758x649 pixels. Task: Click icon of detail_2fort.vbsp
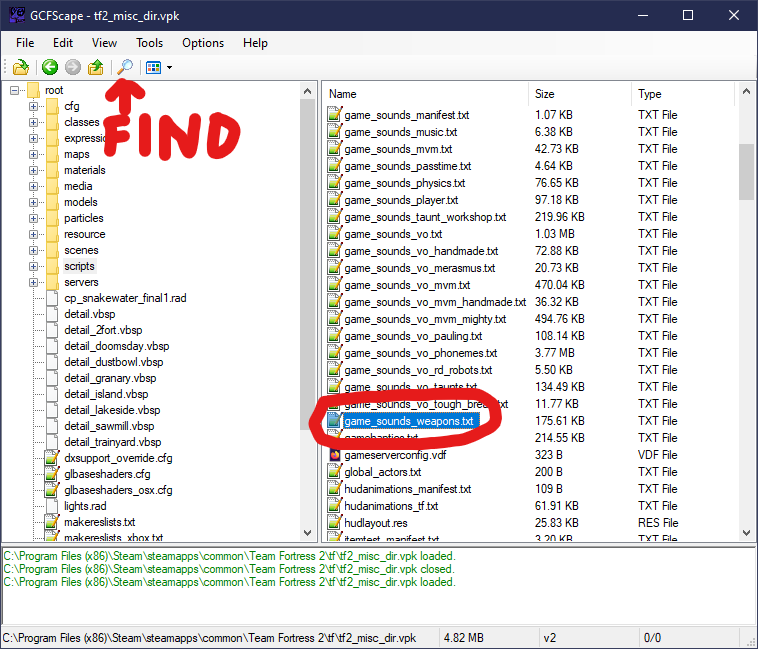tap(52, 330)
